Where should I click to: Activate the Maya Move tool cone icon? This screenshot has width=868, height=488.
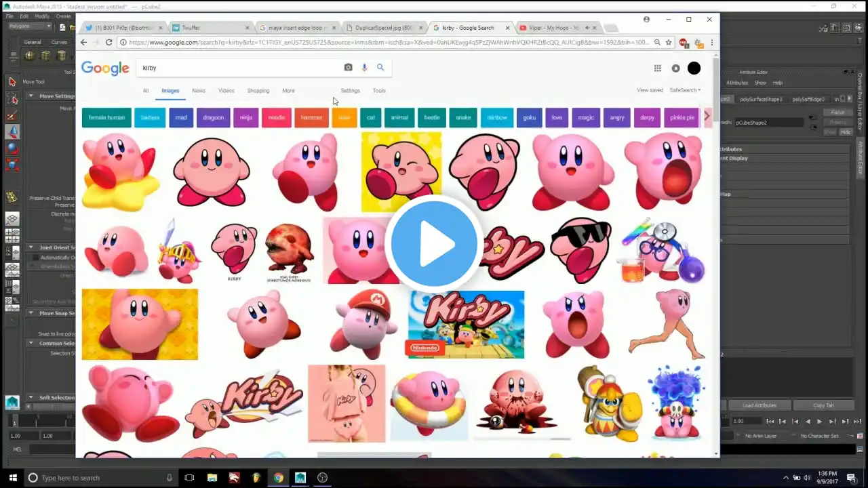(12, 131)
